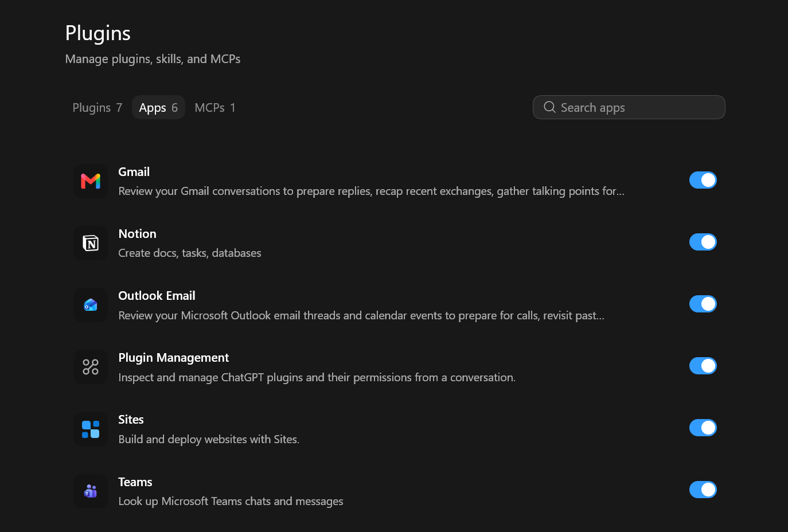The width and height of the screenshot is (788, 532).
Task: Open the MCPs 1 tab
Action: click(x=215, y=108)
